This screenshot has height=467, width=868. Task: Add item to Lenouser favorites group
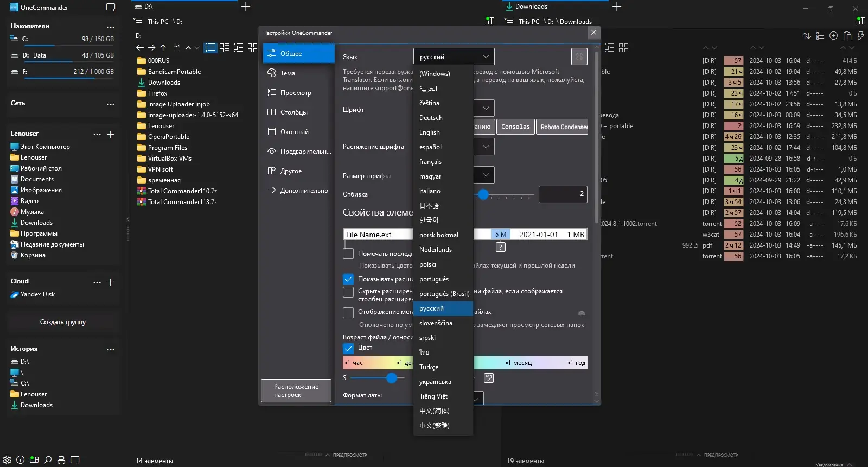pyautogui.click(x=110, y=134)
